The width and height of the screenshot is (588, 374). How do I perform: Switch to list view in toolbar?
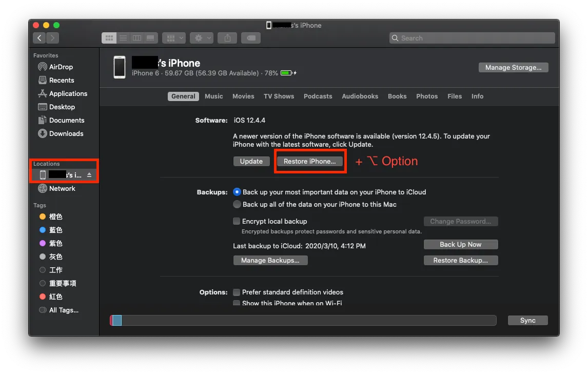[x=123, y=38]
